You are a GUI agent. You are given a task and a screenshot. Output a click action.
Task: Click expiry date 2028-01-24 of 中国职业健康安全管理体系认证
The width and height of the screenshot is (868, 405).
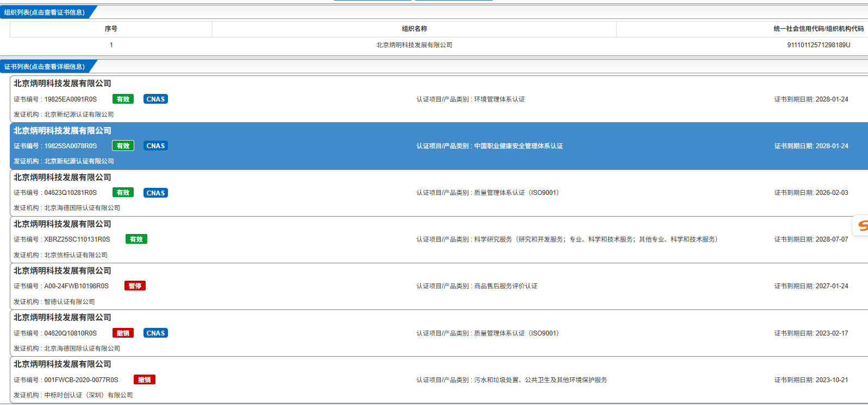click(832, 146)
